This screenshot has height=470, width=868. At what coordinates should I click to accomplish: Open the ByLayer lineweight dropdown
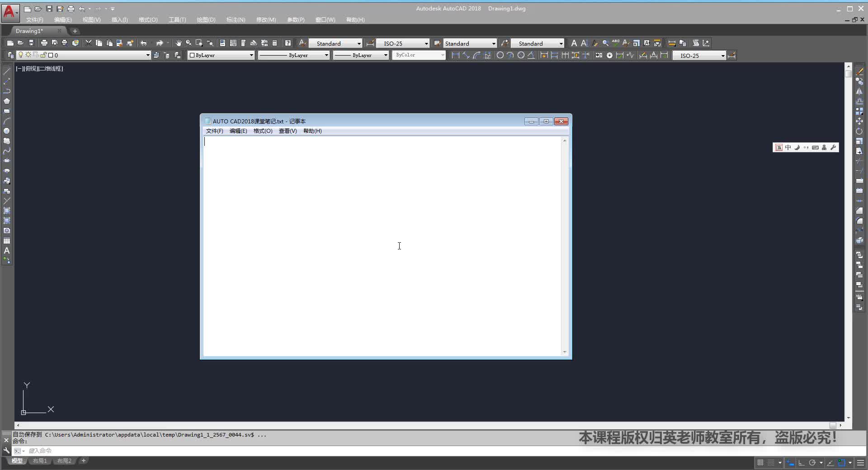(x=361, y=55)
